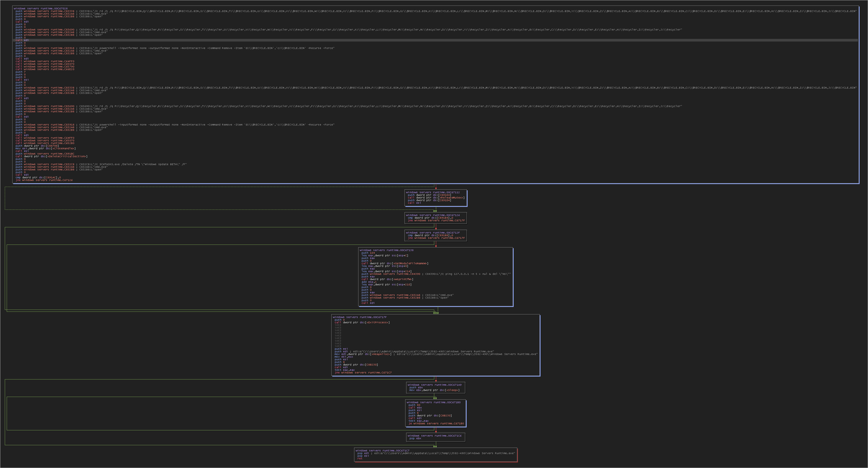Click the 'cmd.exe' push in block 00C67138
Screen dimensions: 868x468
tap(407, 295)
